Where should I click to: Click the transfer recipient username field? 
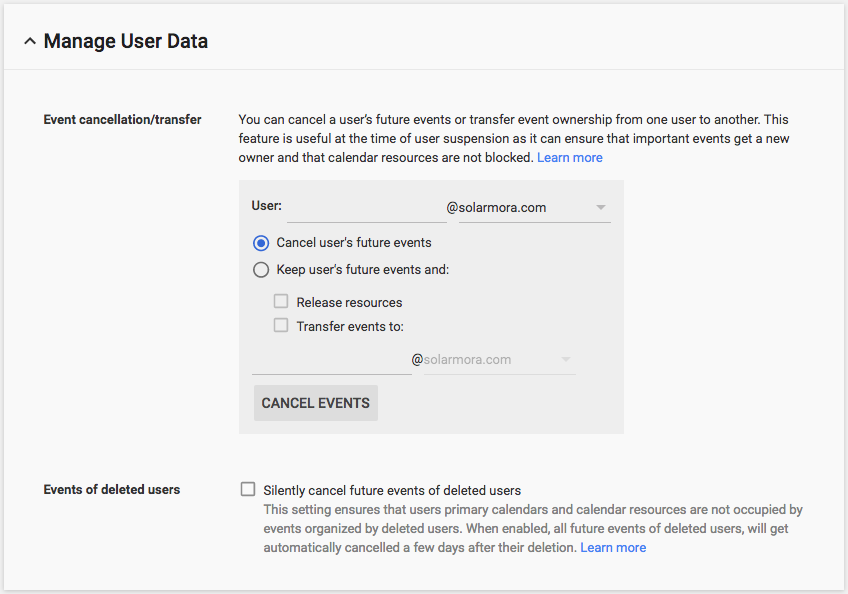pyautogui.click(x=331, y=360)
